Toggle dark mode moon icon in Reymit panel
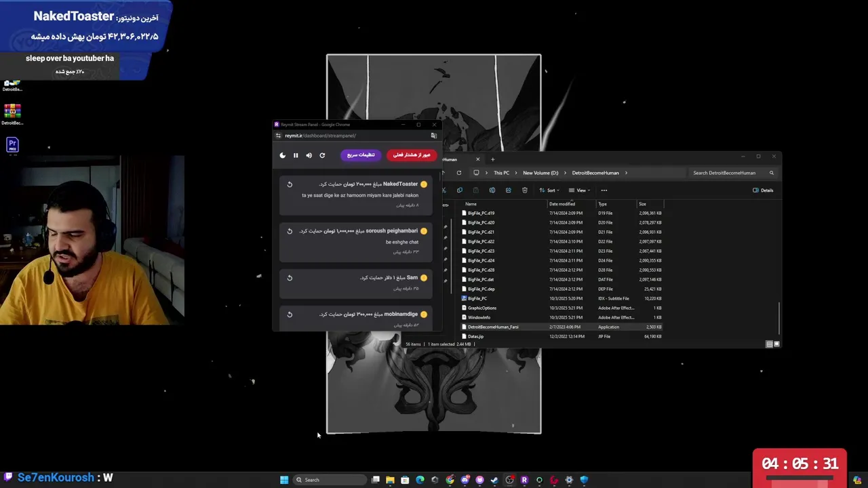Viewport: 868px width, 488px height. pos(283,155)
